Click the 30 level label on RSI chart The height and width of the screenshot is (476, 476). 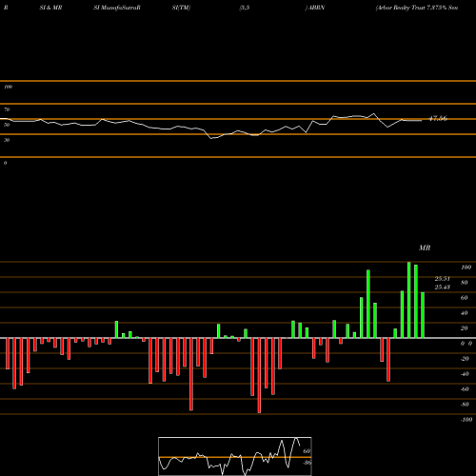(7, 140)
